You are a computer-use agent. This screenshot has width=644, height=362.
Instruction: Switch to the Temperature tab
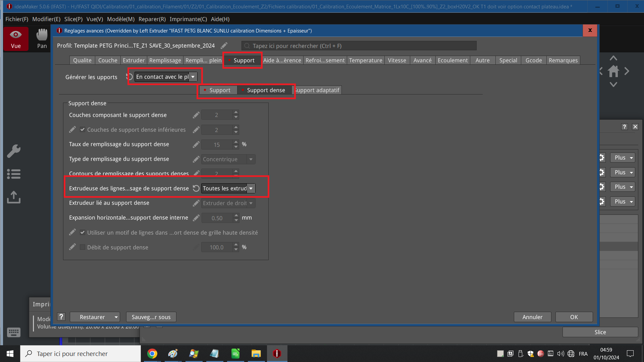(366, 60)
